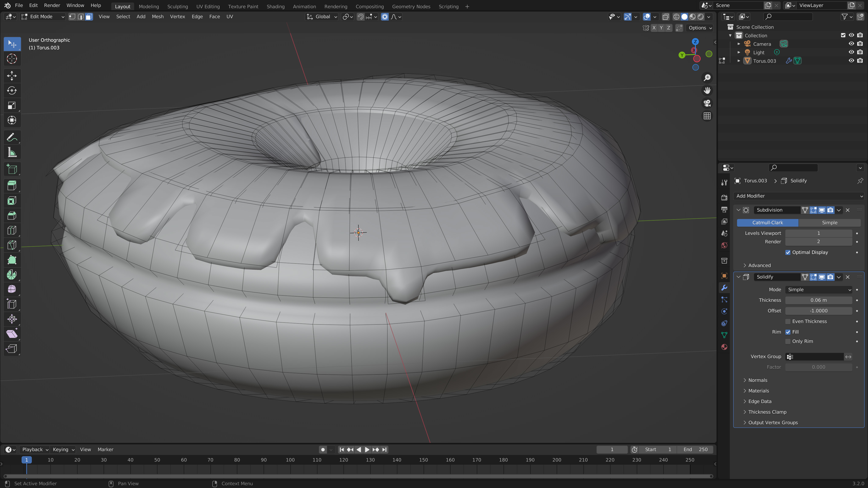Toggle the Optimal Display checkbox
The image size is (868, 488).
[x=788, y=252]
